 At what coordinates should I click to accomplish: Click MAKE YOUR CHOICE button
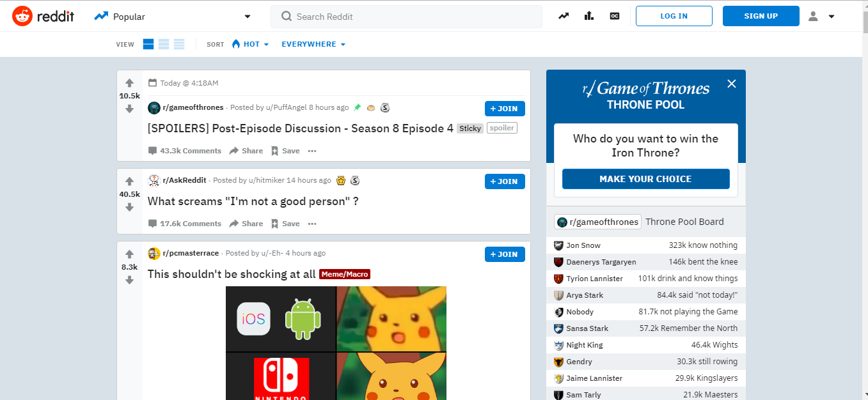[x=646, y=179]
